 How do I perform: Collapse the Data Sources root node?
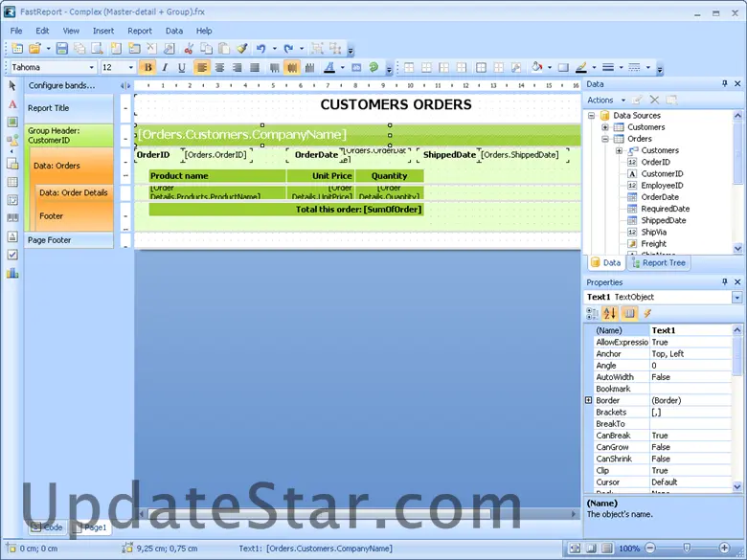591,115
